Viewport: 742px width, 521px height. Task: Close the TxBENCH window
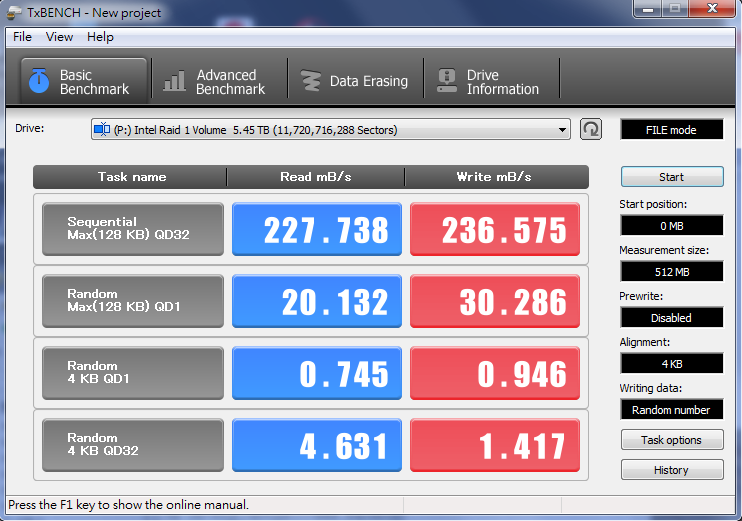712,9
